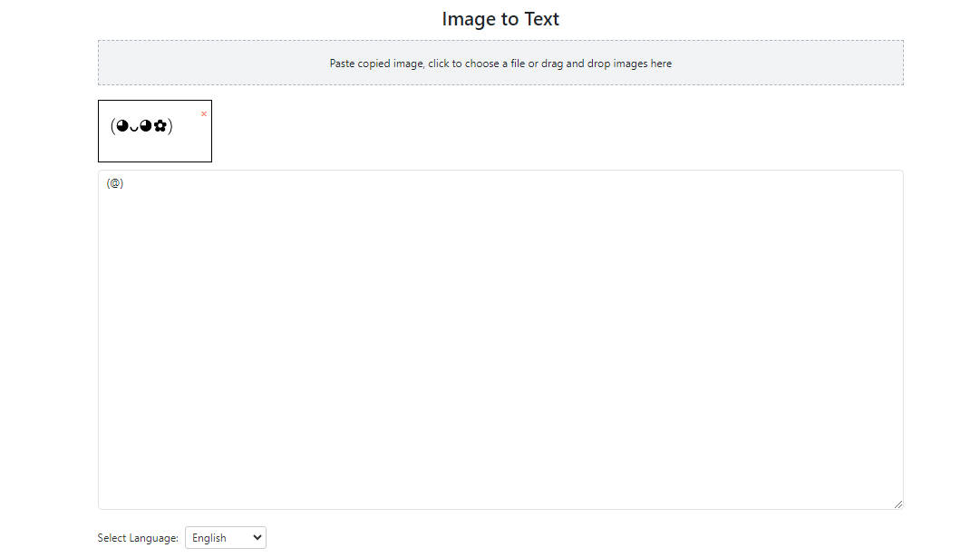Screen dimensions: 980x558
Task: Click the extracted text "(@)"
Action: [114, 182]
